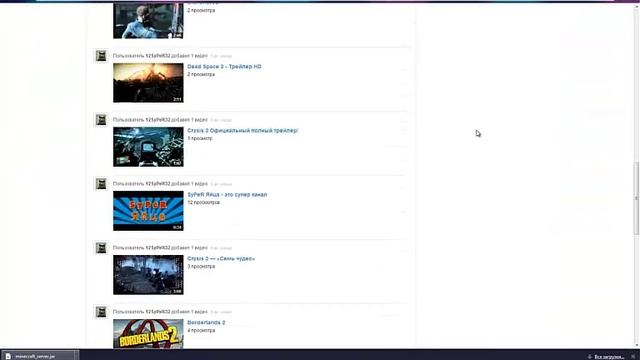The height and width of the screenshot is (360, 640).
Task: Open 'Crysis 3 Официальный полный трейлер!' title link
Action: click(242, 131)
